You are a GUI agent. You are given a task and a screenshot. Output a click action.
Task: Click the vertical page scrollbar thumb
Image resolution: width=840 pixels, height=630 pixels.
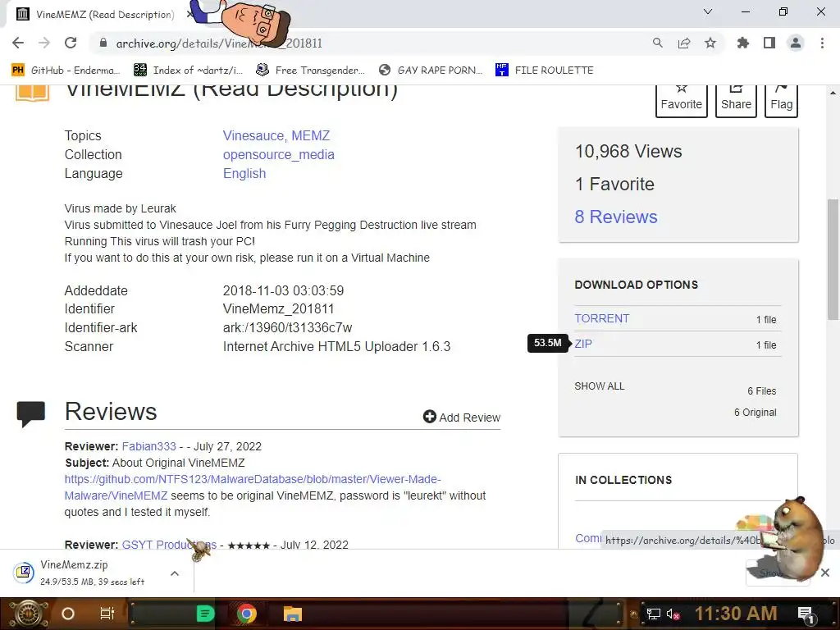click(833, 259)
